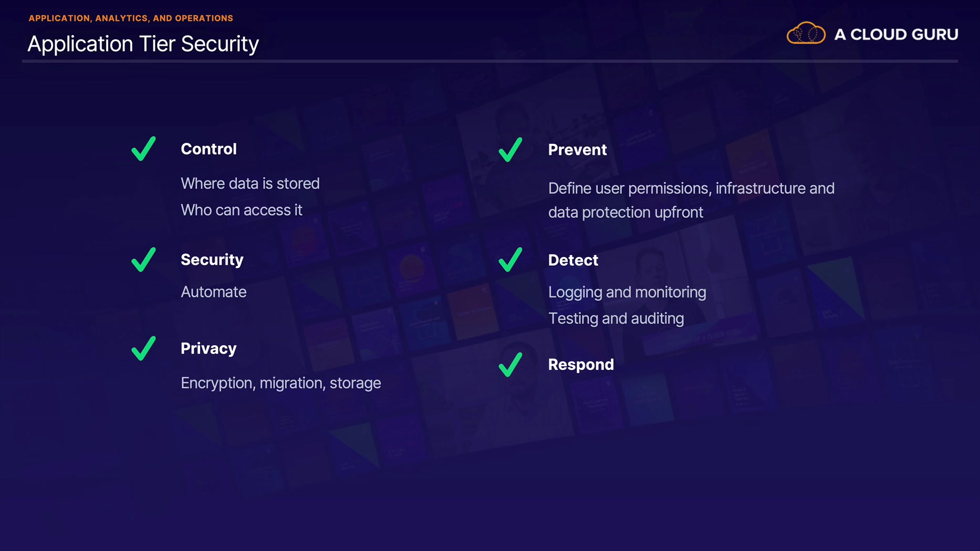Click the green checkmark beside Privacy

coord(143,348)
